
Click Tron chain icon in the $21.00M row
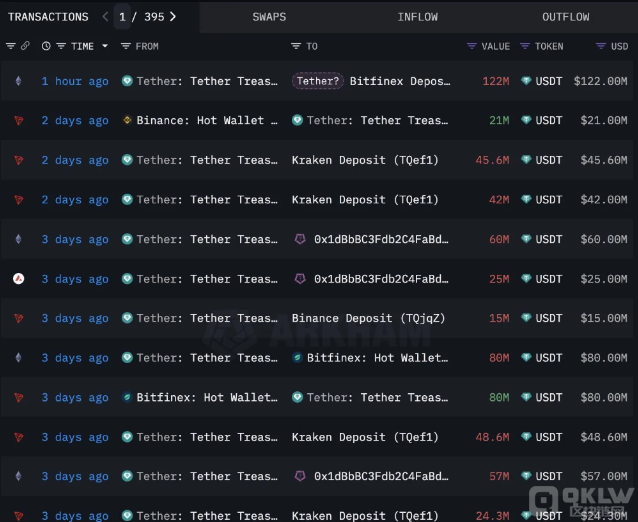click(x=16, y=121)
